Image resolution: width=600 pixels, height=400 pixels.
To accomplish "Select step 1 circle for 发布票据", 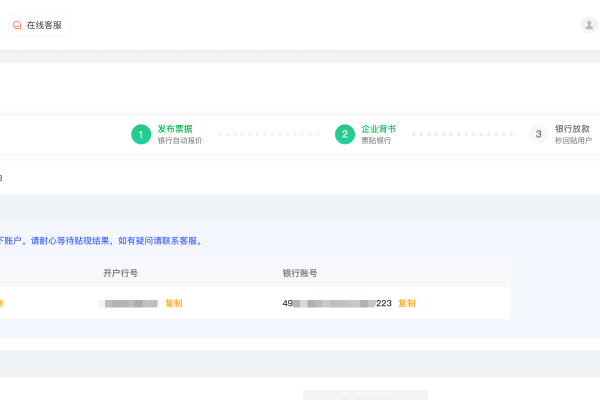I will click(x=141, y=134).
